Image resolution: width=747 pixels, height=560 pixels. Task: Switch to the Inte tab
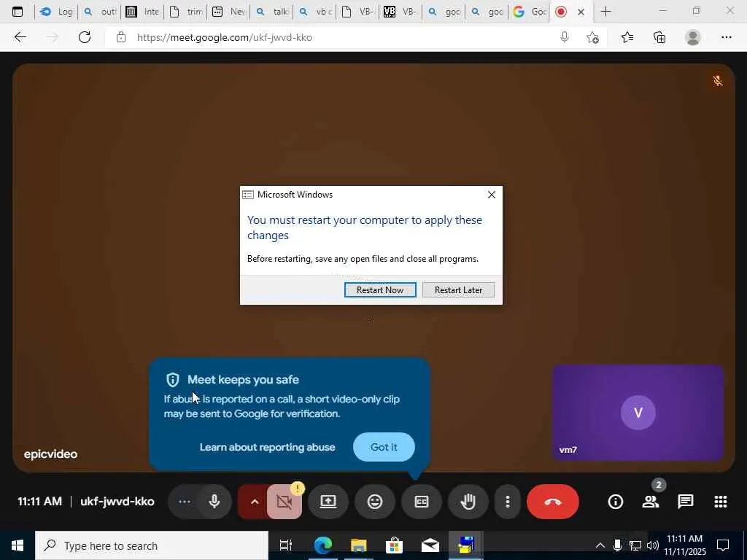[142, 12]
